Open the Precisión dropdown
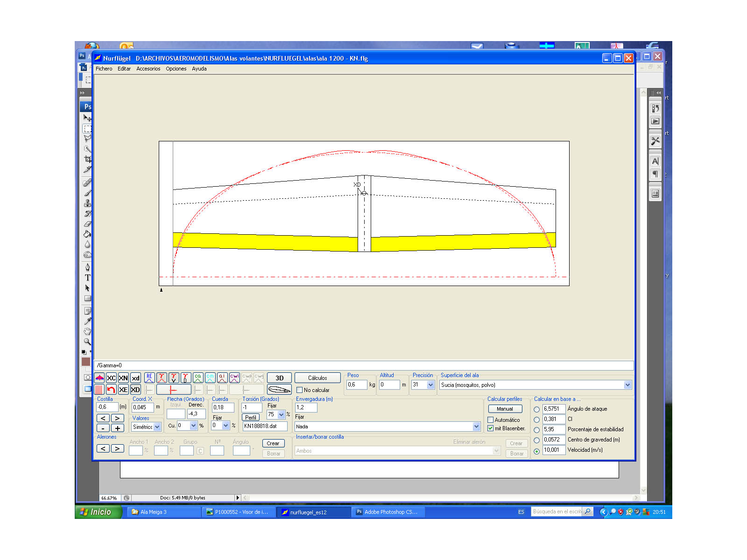 [430, 385]
